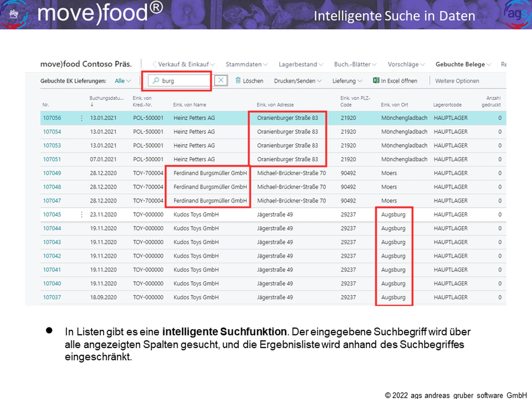The image size is (532, 399).
Task: Open delivery number 107047
Action: 52,201
